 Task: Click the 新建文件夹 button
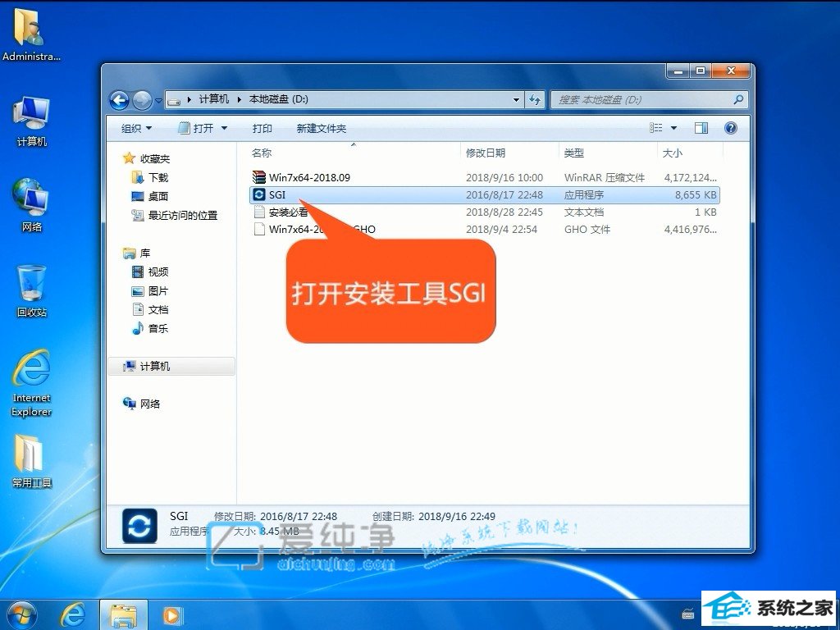[322, 128]
